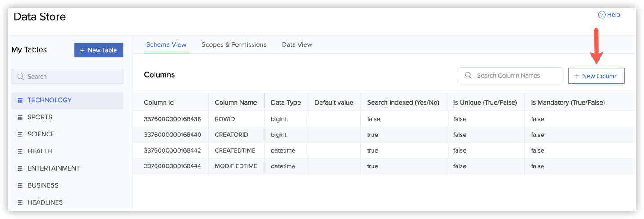Click the ROWID column id 3376000000168438
The image size is (644, 219).
pyautogui.click(x=172, y=119)
